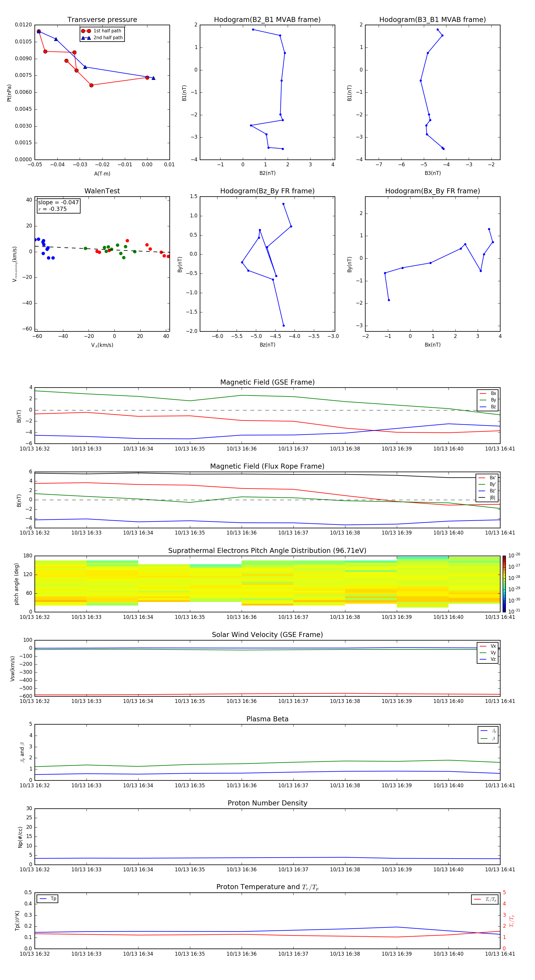Click the Vz legend entry in velocity plot
Screen dimensions: 535x980
tap(488, 659)
